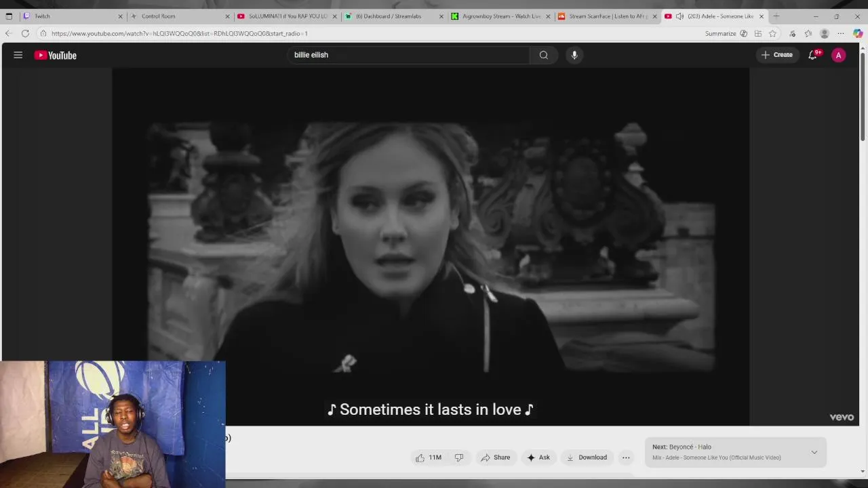Open the favorites list icon
Viewport: 868px width, 488px height.
tap(808, 33)
